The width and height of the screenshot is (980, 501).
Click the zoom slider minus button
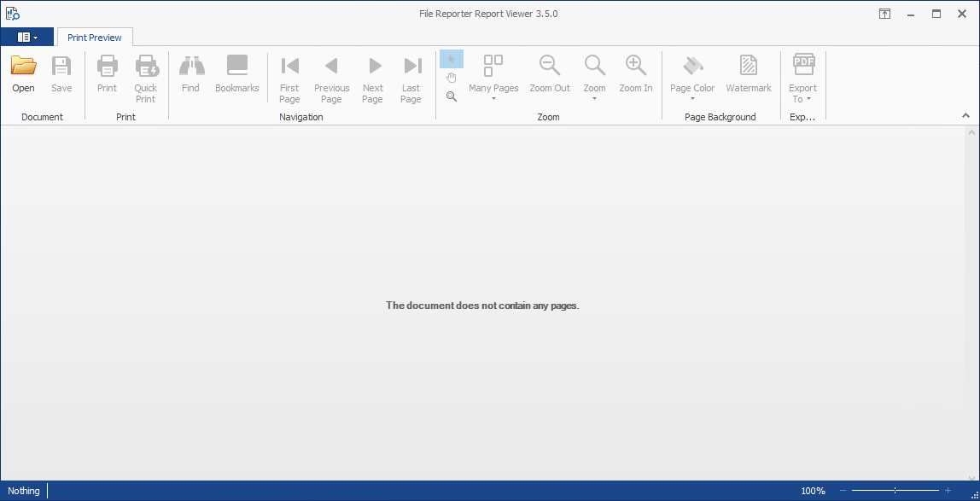843,491
